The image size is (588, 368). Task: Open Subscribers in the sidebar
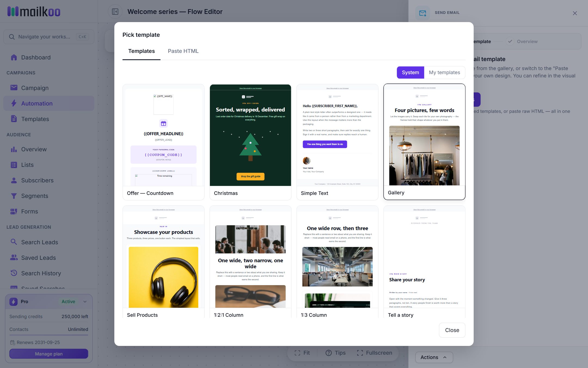tap(49, 180)
